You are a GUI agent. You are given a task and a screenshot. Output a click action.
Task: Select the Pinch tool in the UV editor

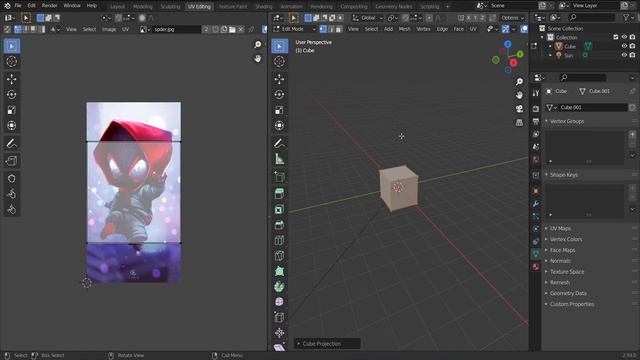pos(11,209)
